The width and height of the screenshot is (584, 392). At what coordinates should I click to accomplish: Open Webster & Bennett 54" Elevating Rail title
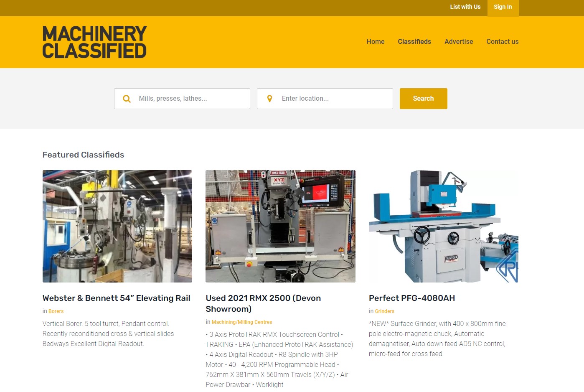pos(116,298)
